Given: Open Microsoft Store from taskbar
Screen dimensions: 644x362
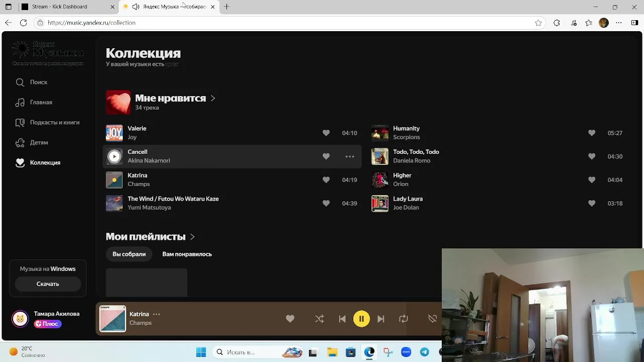Looking at the screenshot, I should tap(351, 352).
